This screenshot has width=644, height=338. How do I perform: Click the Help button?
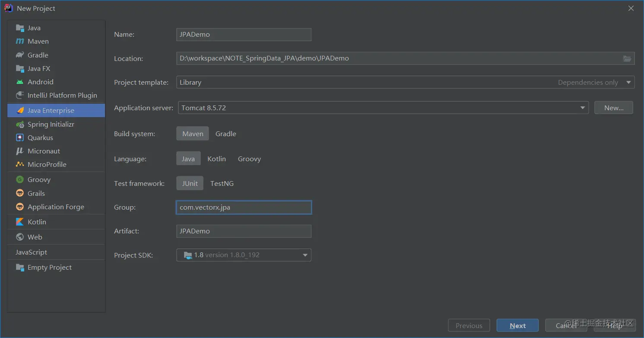pyautogui.click(x=615, y=325)
